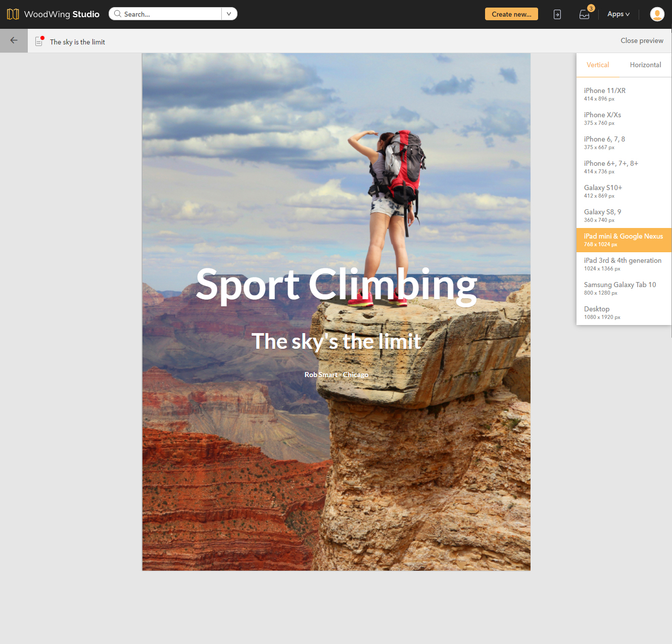Expand the search options dropdown arrow
Screen dimensions: 672x644
tap(229, 14)
